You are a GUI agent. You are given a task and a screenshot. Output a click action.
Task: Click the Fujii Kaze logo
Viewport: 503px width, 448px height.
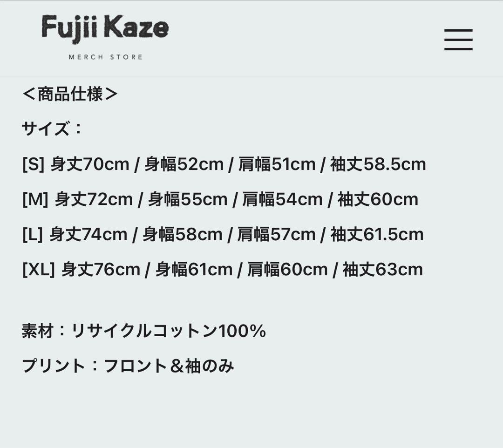105,28
